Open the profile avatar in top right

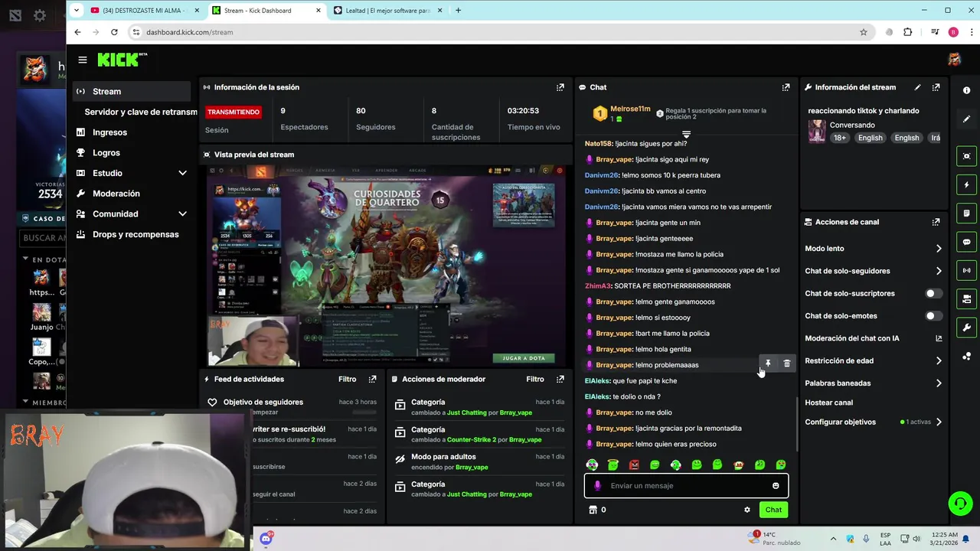(x=954, y=60)
